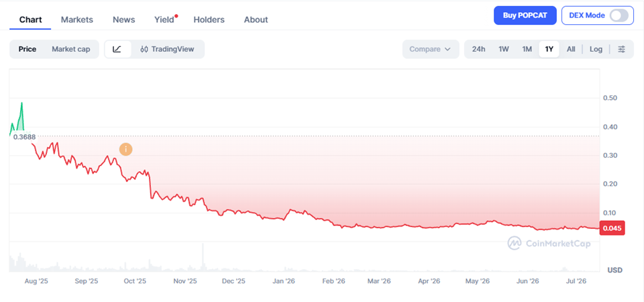This screenshot has height=302, width=644.
Task: Select the line chart view icon
Action: (x=117, y=49)
